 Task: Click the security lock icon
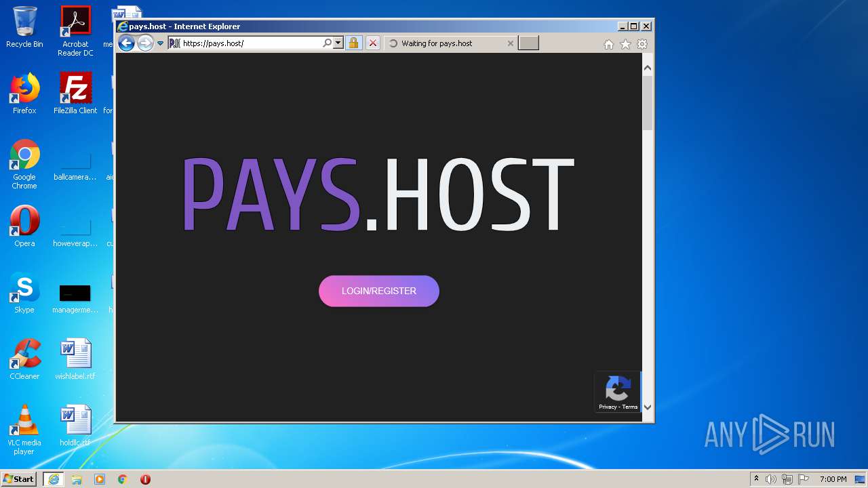[x=353, y=43]
